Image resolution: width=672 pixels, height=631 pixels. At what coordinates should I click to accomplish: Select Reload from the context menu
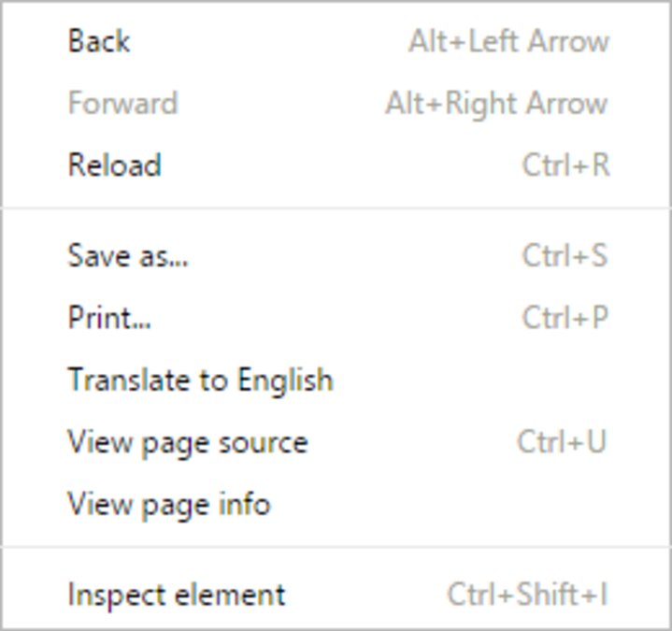click(x=114, y=165)
